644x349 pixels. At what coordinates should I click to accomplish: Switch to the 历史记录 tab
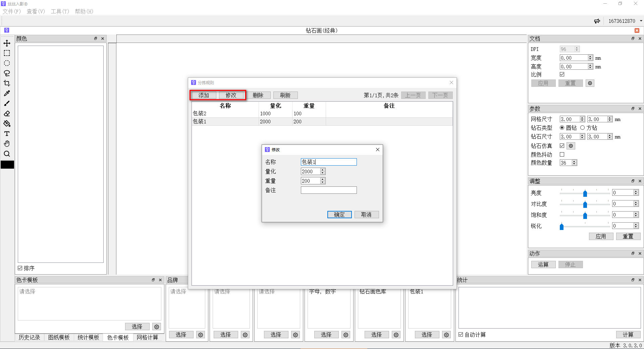point(29,337)
